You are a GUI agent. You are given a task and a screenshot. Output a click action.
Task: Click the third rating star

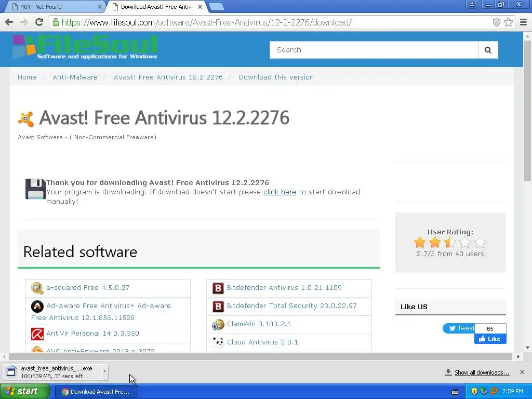[450, 243]
